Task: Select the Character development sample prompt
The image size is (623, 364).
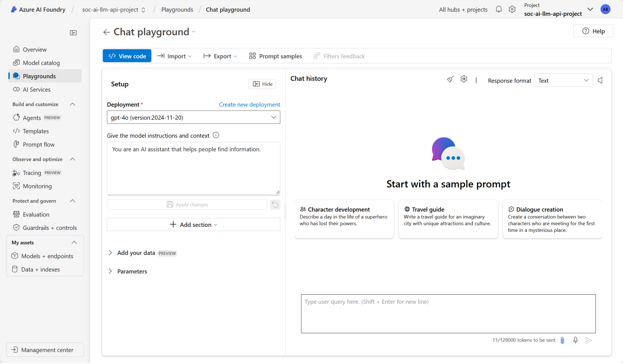Action: (344, 219)
